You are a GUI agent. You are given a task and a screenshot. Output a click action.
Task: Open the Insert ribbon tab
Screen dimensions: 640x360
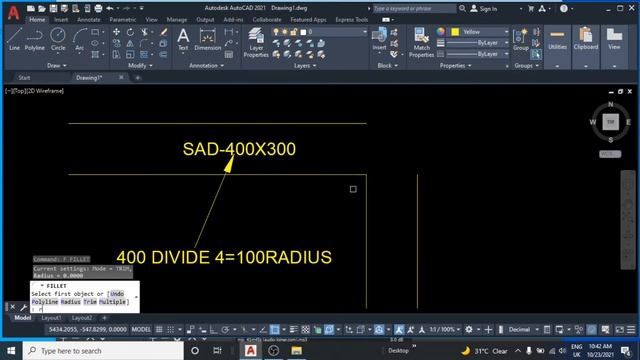click(61, 20)
